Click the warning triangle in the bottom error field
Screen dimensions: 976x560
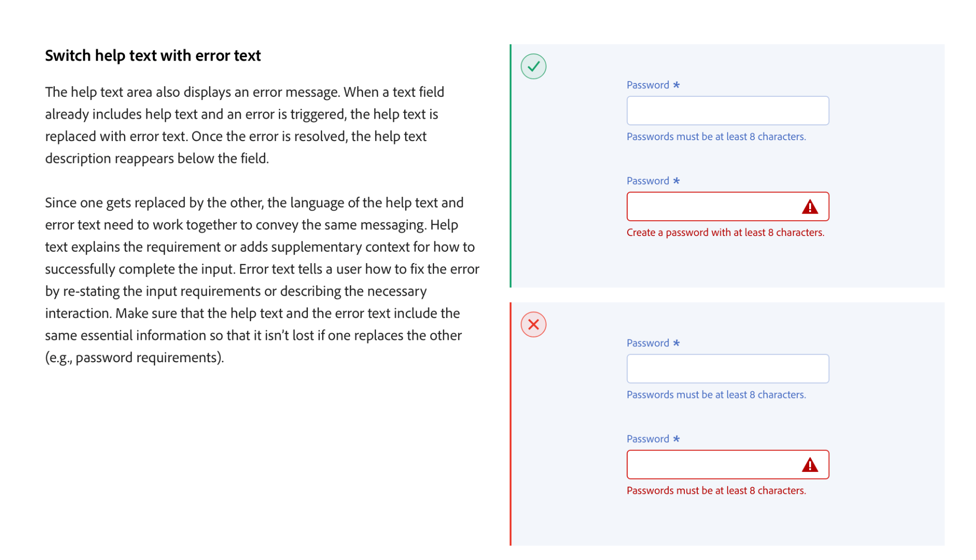click(x=810, y=464)
